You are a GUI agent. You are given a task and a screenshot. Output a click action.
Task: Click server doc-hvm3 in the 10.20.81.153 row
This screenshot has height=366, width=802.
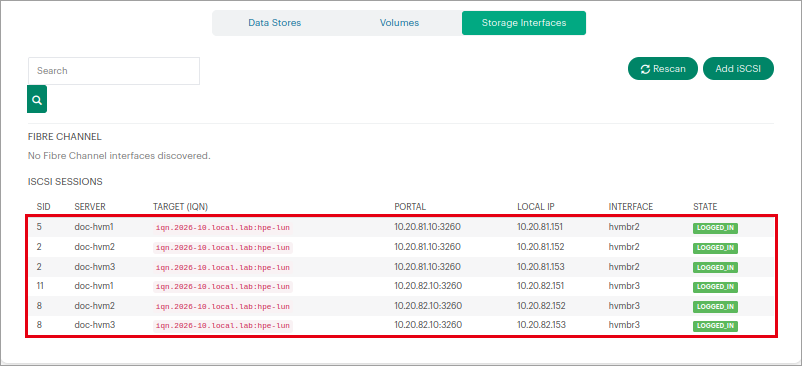[95, 267]
